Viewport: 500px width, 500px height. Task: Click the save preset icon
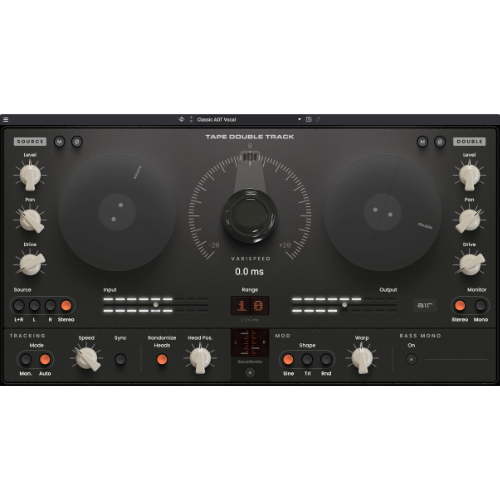coord(309,119)
